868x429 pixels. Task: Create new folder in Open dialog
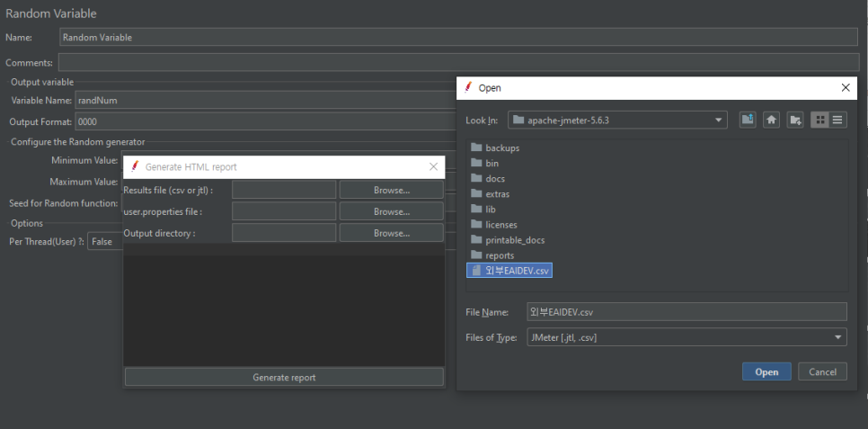795,120
